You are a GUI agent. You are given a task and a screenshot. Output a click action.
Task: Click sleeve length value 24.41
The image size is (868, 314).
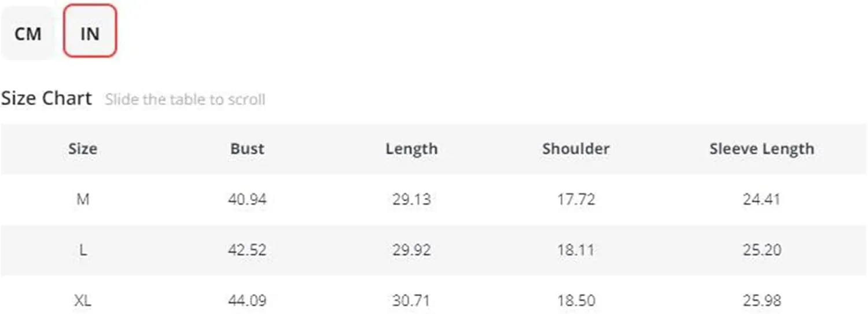click(762, 200)
